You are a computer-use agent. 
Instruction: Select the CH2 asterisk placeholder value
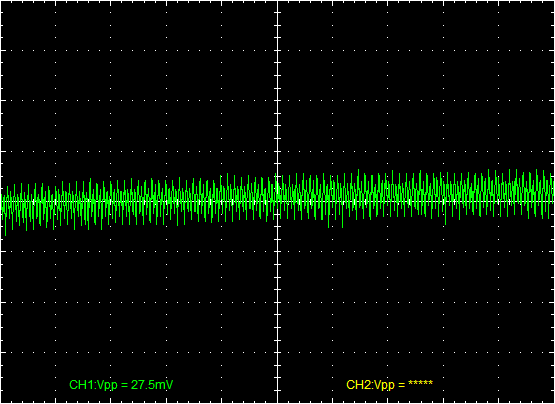point(420,383)
